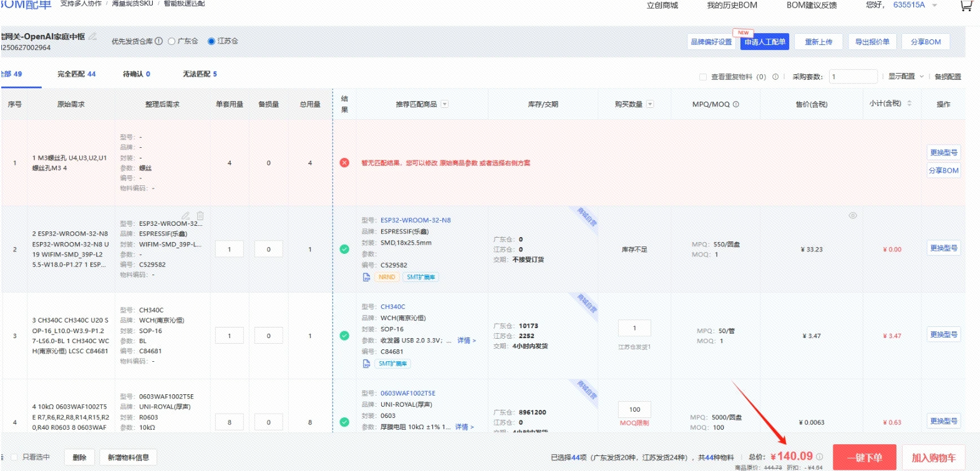Expand the 显示配置 dropdown
Image resolution: width=980 pixels, height=471 pixels.
coord(906,76)
